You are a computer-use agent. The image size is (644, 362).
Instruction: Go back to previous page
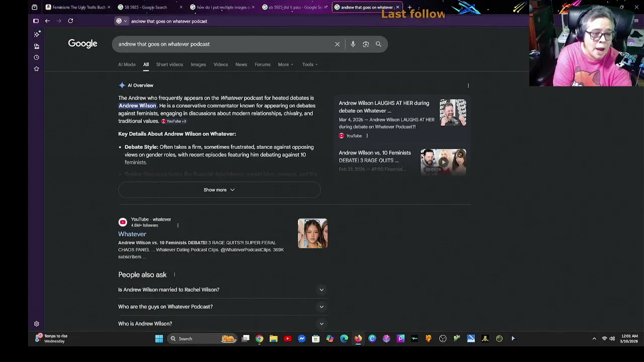tap(47, 21)
